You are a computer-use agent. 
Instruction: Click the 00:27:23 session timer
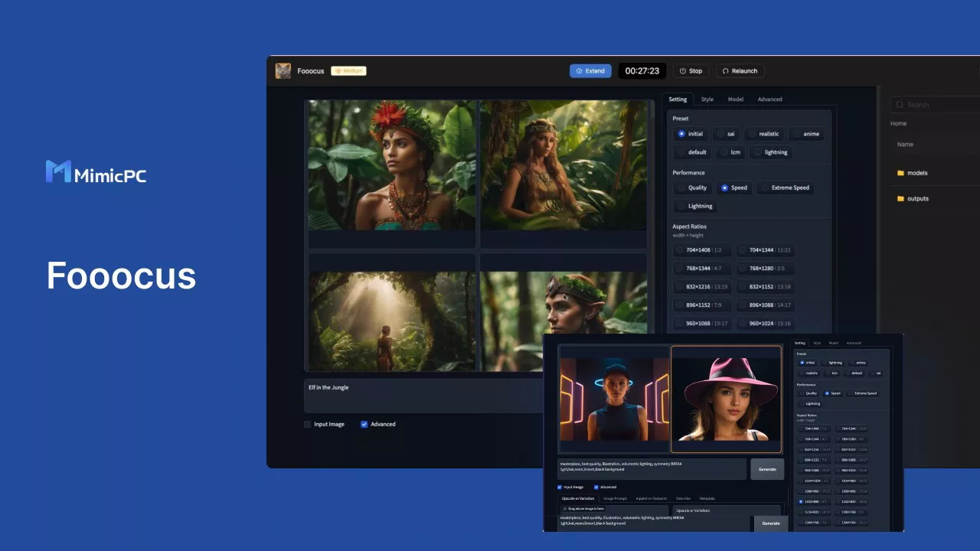point(642,71)
